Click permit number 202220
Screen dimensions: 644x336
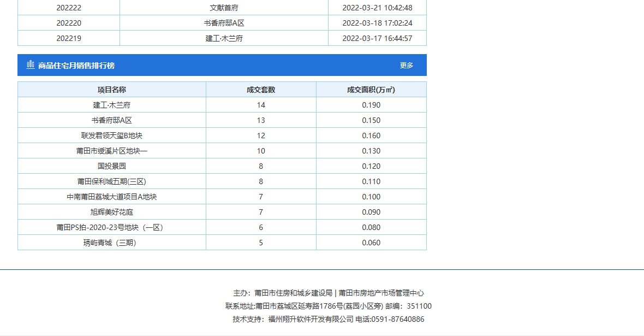point(69,23)
